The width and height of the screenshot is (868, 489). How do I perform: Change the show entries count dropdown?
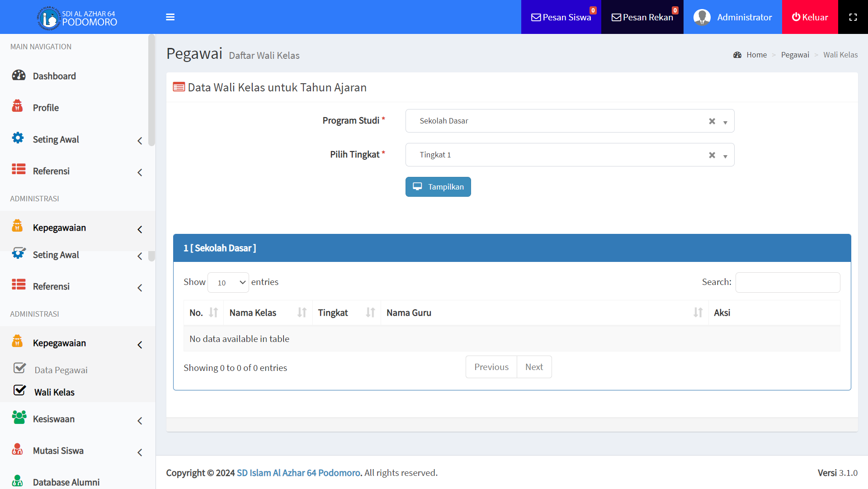228,283
